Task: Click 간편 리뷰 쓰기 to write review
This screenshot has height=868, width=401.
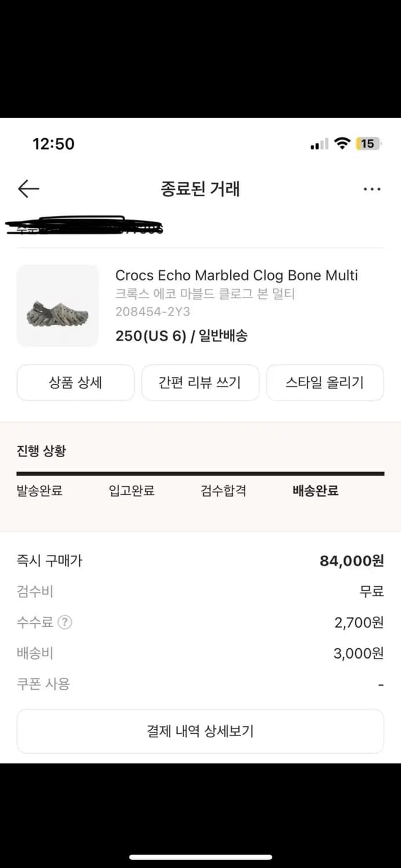Action: click(200, 382)
